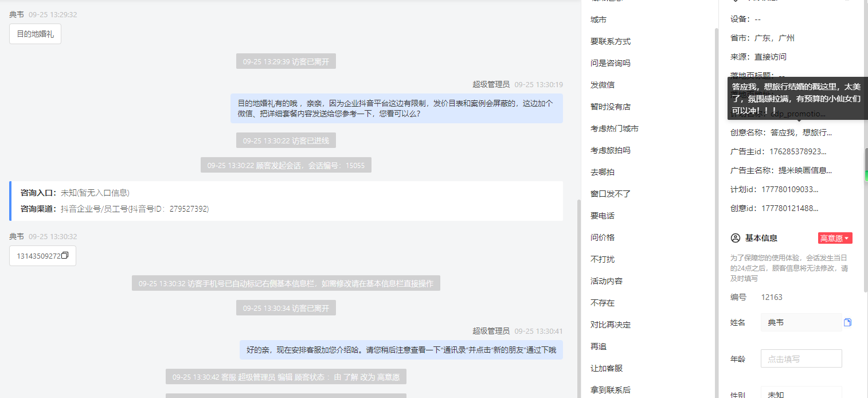Open the 高意愿 intent level dropdown
This screenshot has width=868, height=398.
[x=835, y=238]
